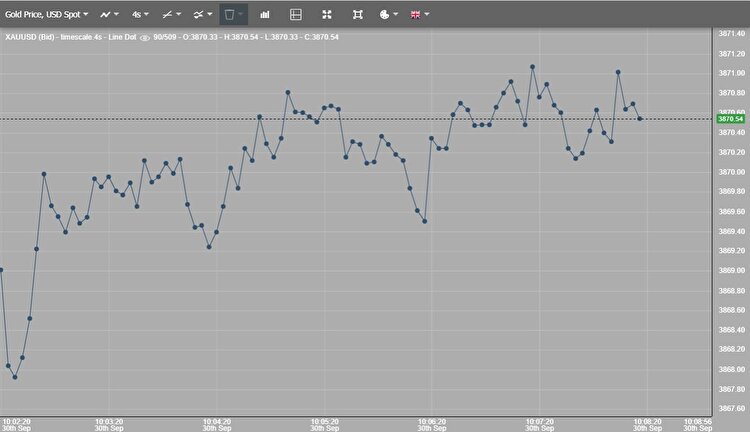The image size is (750, 432).
Task: Open the chart type line selector
Action: [x=109, y=15]
